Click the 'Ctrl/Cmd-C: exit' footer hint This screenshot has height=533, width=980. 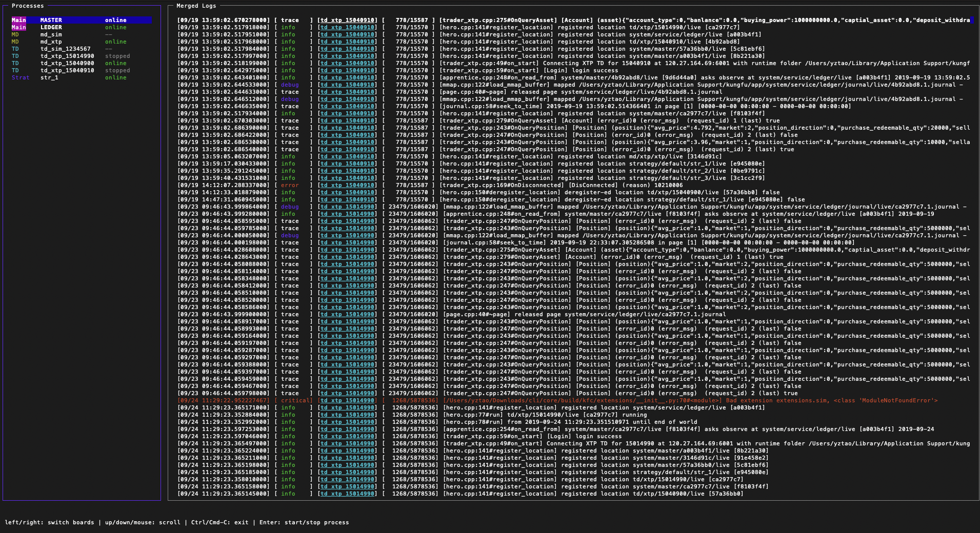pyautogui.click(x=220, y=522)
